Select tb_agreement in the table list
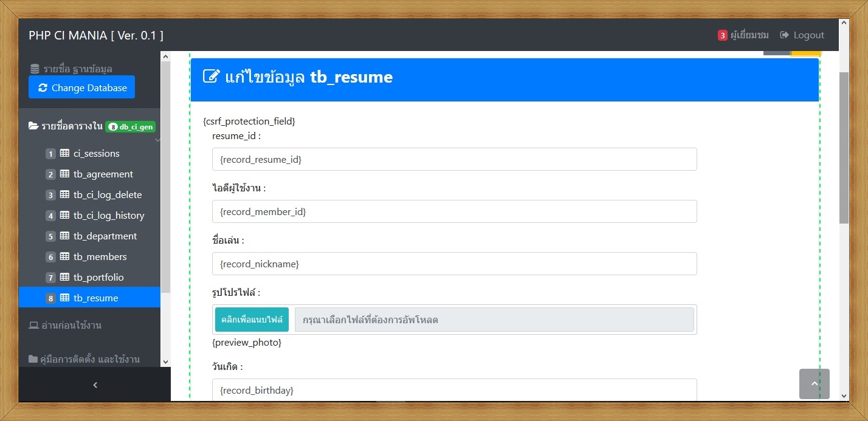This screenshot has width=868, height=421. [x=103, y=174]
